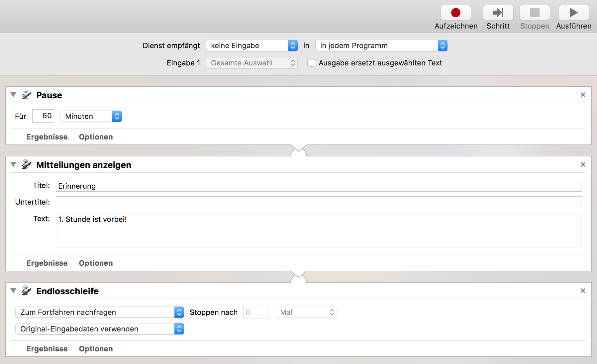Screen dimensions: 597x364
Task: Click the 'Dienst empfängt' label
Action: (x=171, y=45)
